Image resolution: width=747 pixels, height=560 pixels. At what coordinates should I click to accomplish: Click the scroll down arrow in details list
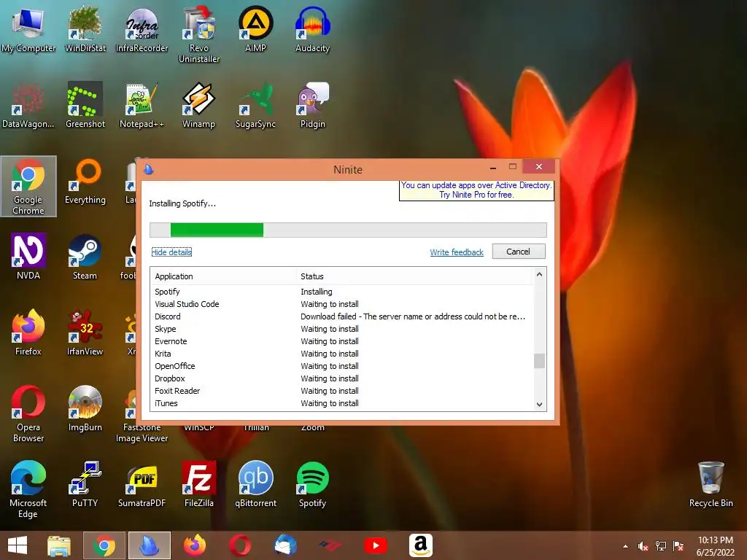(539, 404)
